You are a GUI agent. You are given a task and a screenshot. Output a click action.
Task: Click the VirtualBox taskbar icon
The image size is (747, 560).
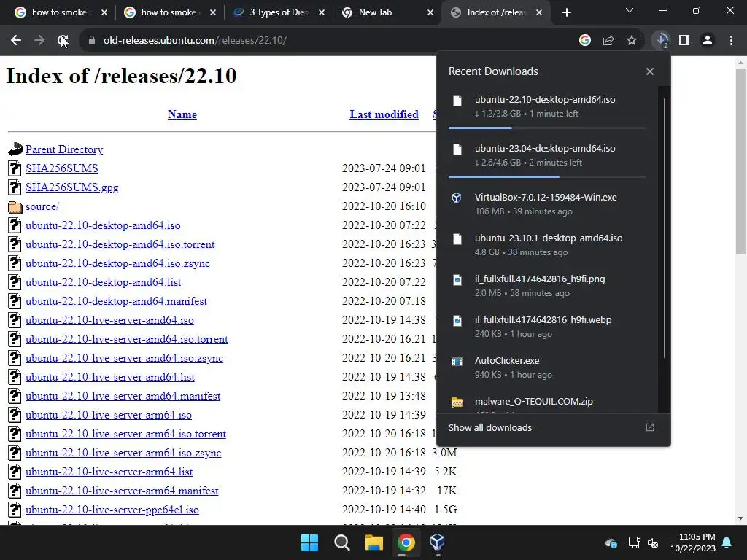pyautogui.click(x=437, y=542)
